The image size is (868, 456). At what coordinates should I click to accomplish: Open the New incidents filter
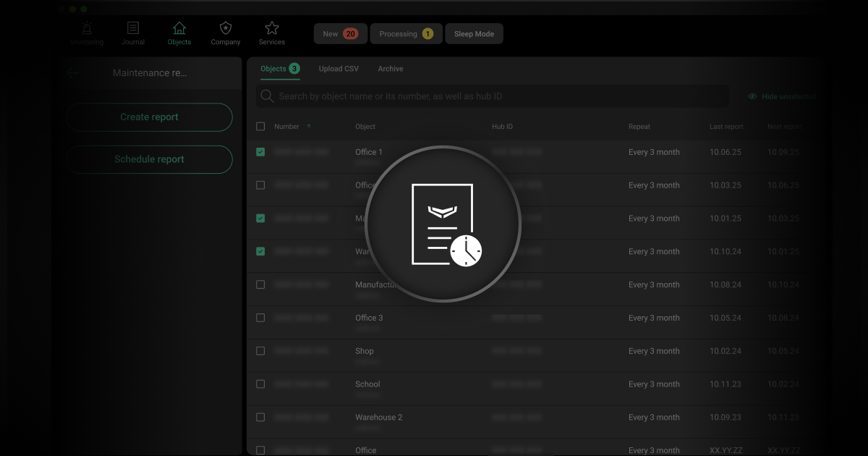(340, 34)
